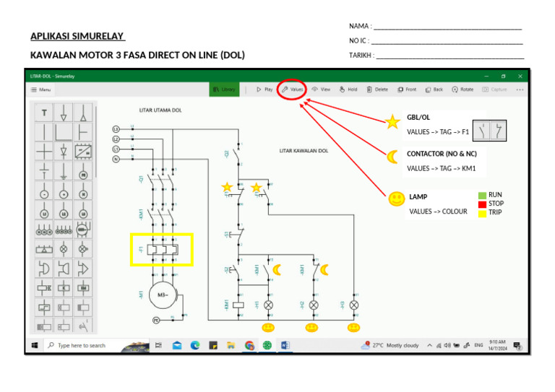Select lamp H1 in control circuit
555x392 pixels.
click(x=269, y=305)
